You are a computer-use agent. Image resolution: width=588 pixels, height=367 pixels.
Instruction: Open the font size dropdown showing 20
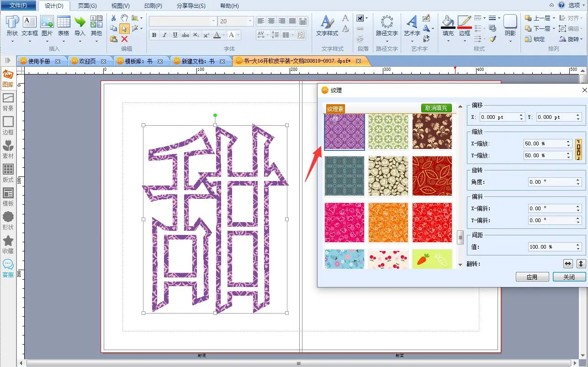point(250,21)
